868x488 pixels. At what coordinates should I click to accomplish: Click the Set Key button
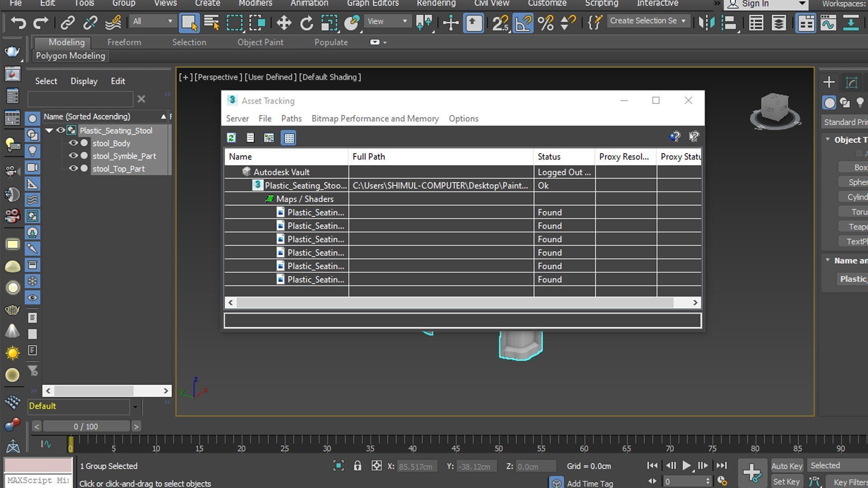786,482
